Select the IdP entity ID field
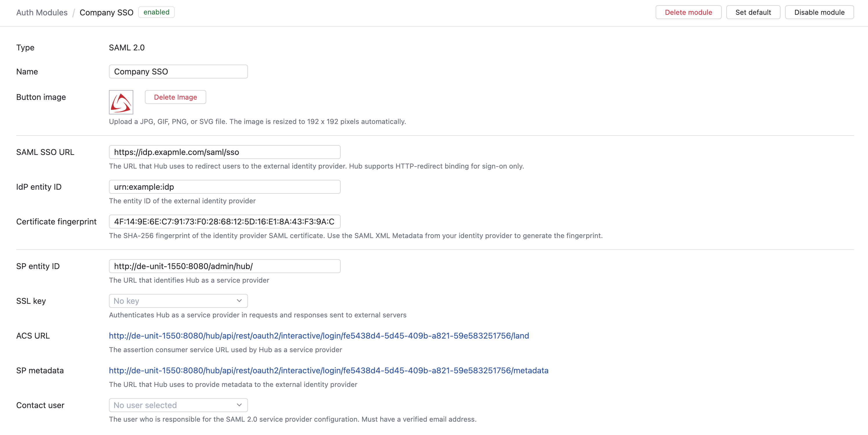Image resolution: width=868 pixels, height=435 pixels. (225, 187)
